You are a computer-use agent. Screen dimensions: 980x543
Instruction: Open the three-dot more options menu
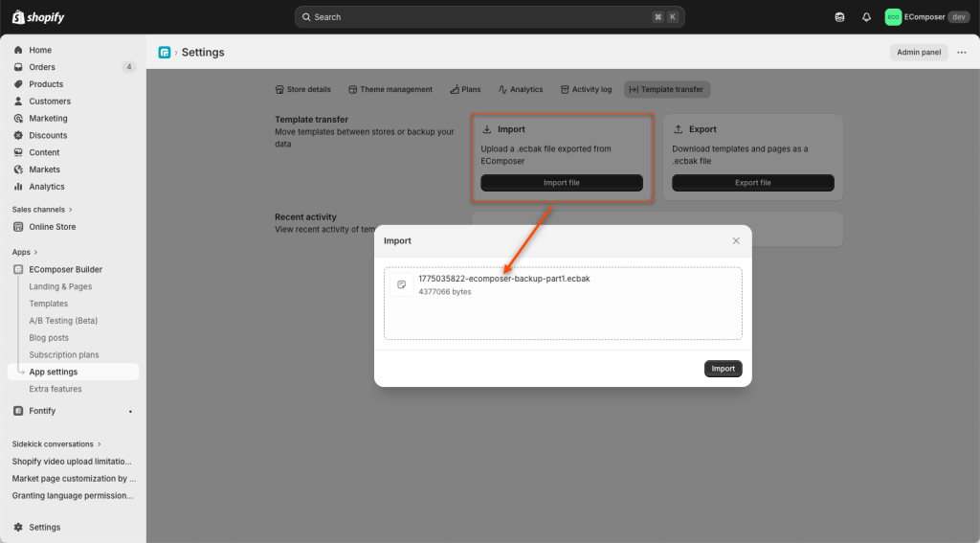point(962,53)
